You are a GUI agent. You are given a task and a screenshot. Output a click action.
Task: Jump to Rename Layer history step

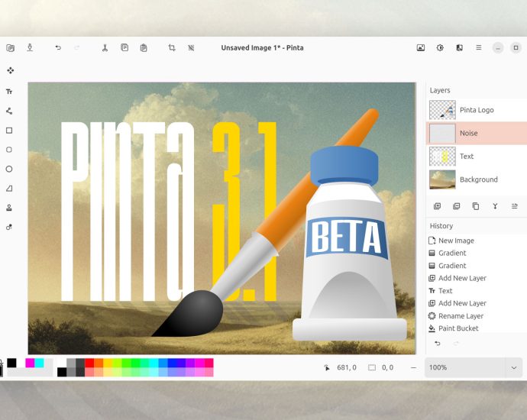(461, 316)
